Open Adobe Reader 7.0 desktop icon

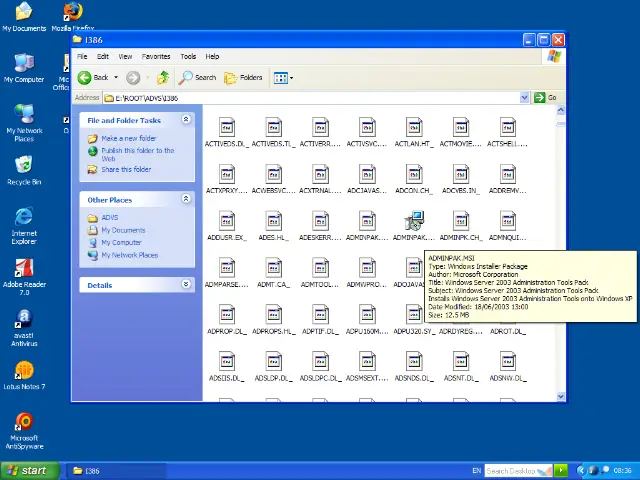pyautogui.click(x=24, y=269)
